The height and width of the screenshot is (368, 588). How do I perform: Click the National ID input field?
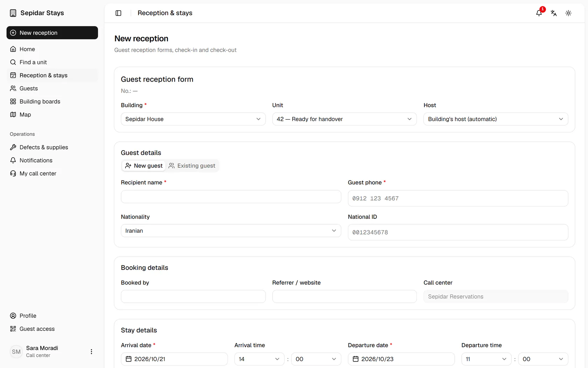pyautogui.click(x=458, y=232)
